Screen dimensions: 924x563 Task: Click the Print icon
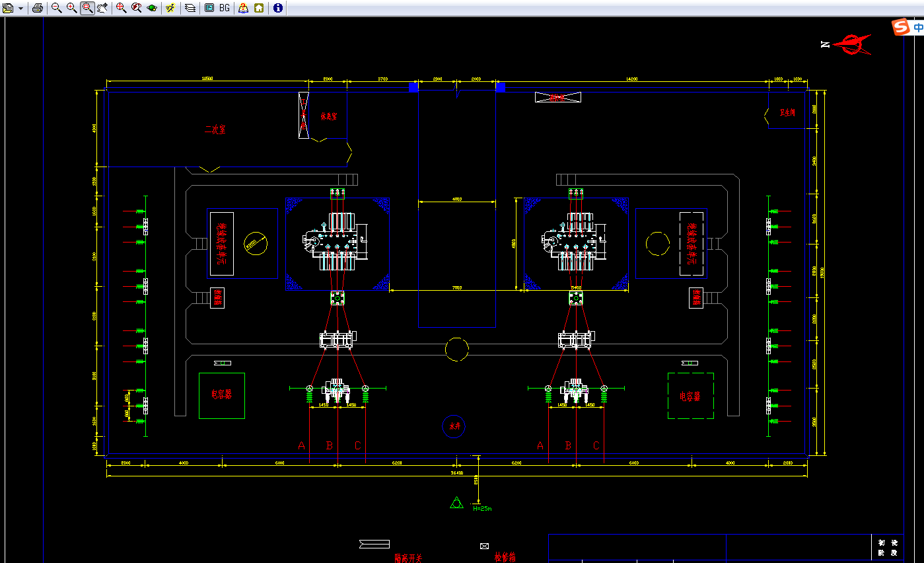coord(38,8)
